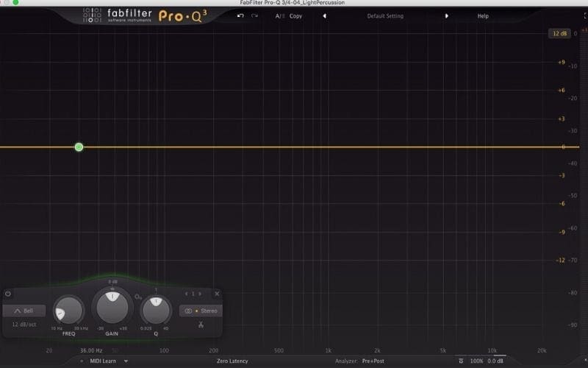Open the Analyzer Pre+Post settings
This screenshot has height=368, width=588.
pos(373,361)
